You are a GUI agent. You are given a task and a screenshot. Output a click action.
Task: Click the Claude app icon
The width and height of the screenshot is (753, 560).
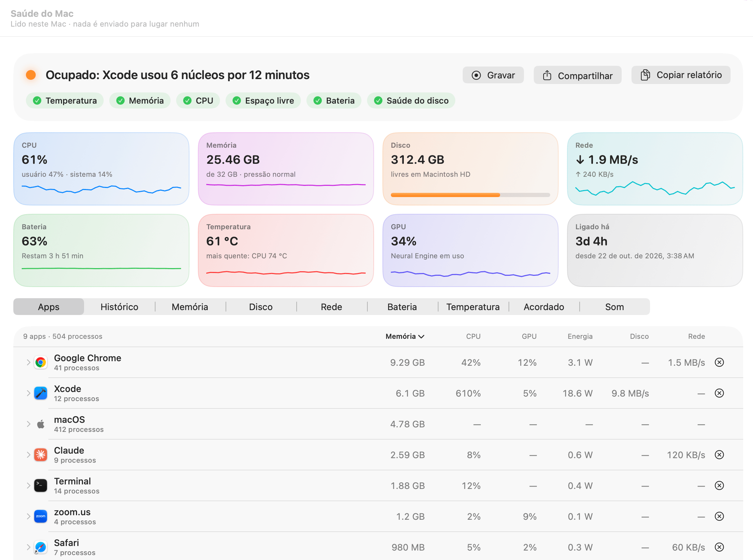tap(41, 455)
